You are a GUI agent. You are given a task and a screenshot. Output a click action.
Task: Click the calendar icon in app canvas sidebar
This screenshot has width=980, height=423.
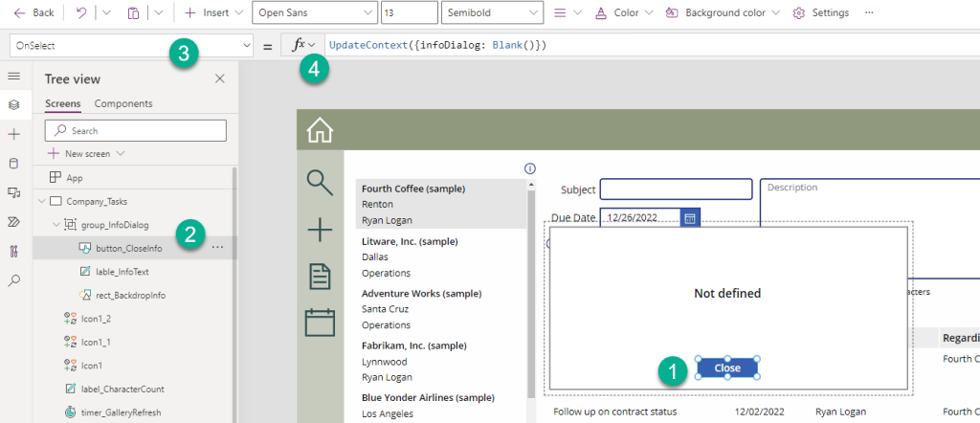click(320, 323)
